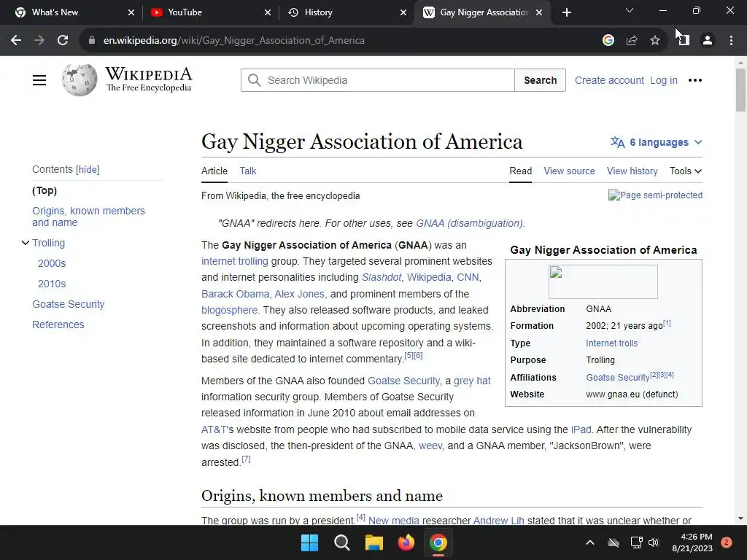
Task: Open the volume control in system tray
Action: tap(654, 542)
